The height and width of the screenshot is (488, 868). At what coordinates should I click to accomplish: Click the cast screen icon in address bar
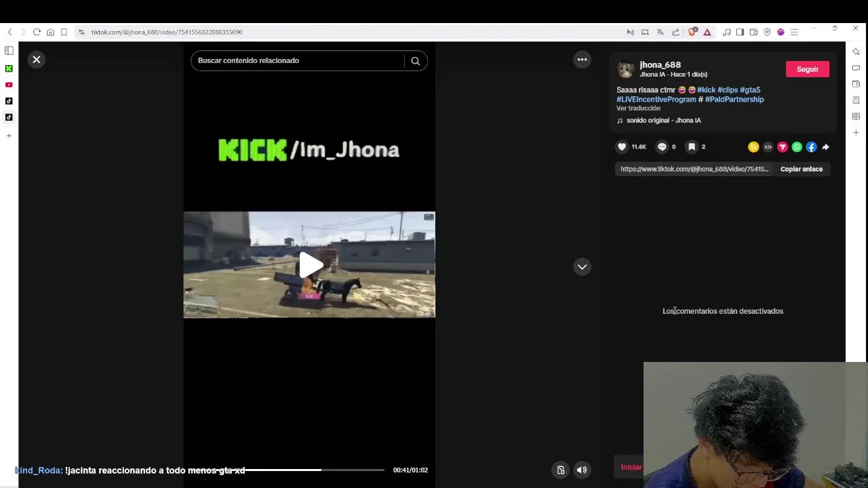pos(645,32)
